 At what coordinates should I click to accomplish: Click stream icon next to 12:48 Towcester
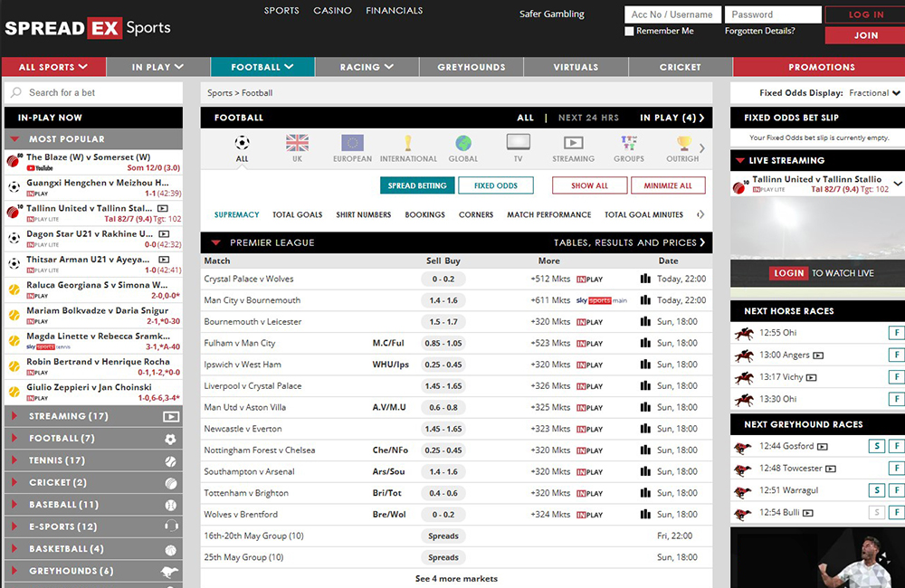(x=831, y=469)
